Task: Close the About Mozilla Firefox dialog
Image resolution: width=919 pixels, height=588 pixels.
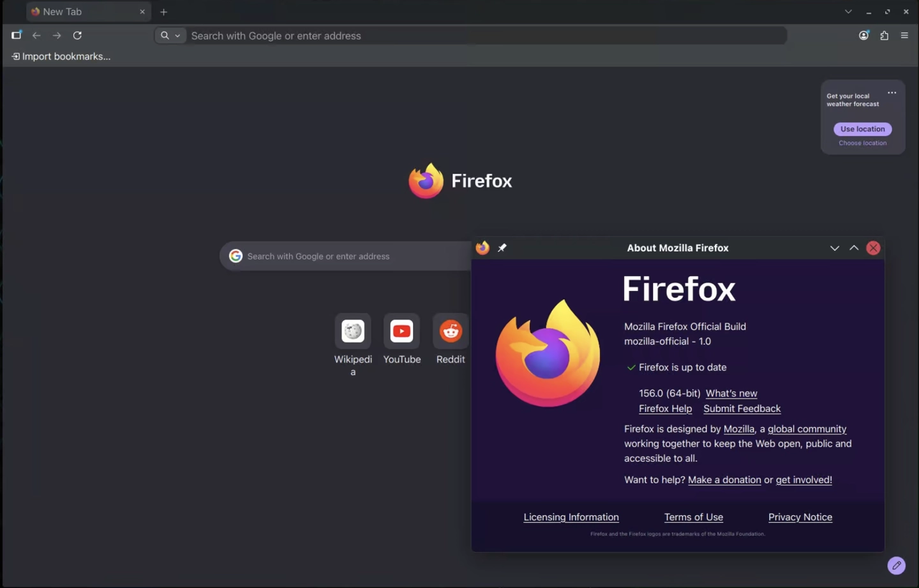Action: click(873, 248)
